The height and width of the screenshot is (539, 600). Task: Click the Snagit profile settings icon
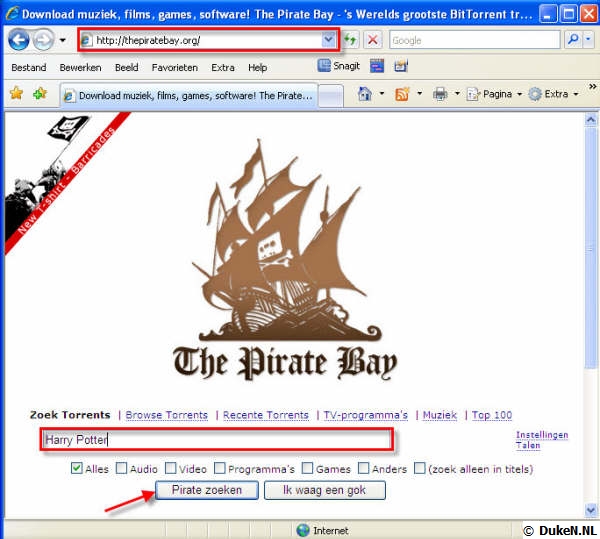coord(401,66)
